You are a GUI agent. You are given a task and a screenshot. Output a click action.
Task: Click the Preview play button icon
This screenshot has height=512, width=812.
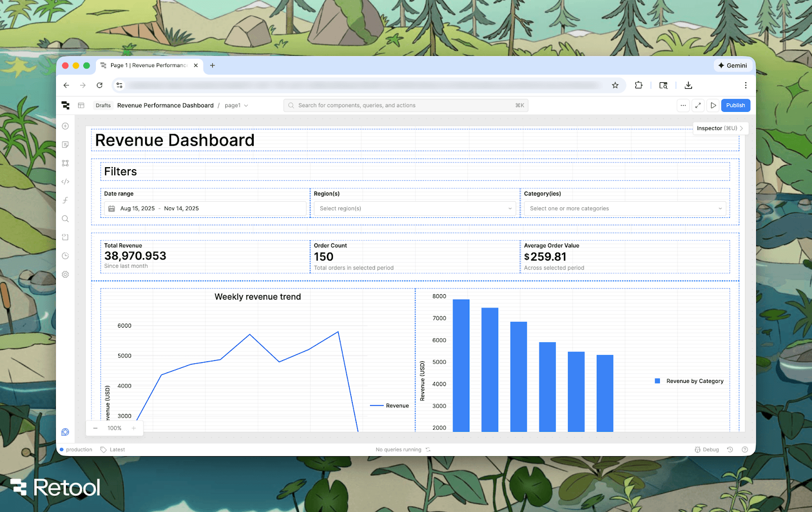(x=713, y=106)
